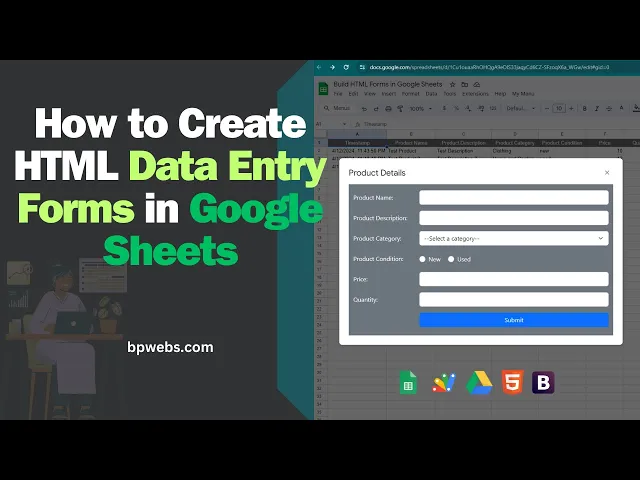Image resolution: width=640 pixels, height=480 pixels.
Task: Print the spreadsheet
Action: point(388,109)
